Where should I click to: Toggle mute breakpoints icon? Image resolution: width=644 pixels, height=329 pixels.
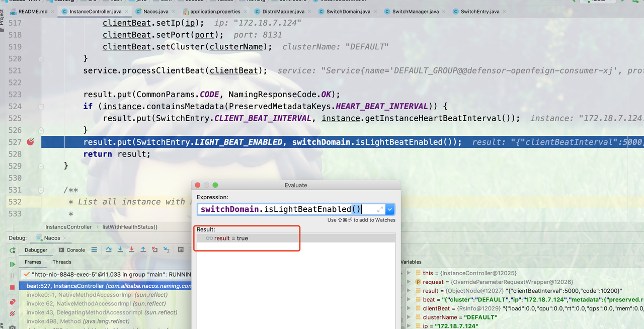click(13, 313)
